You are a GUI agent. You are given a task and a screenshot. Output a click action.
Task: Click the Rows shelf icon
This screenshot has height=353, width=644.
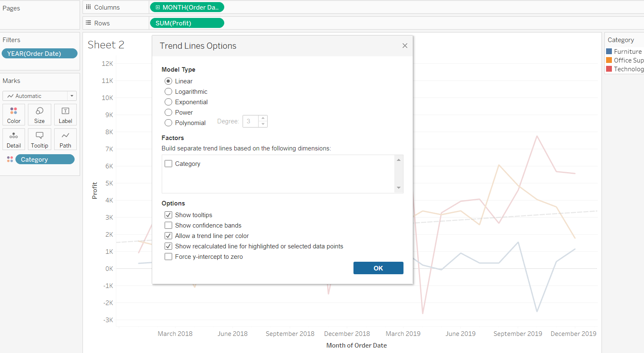pos(88,23)
